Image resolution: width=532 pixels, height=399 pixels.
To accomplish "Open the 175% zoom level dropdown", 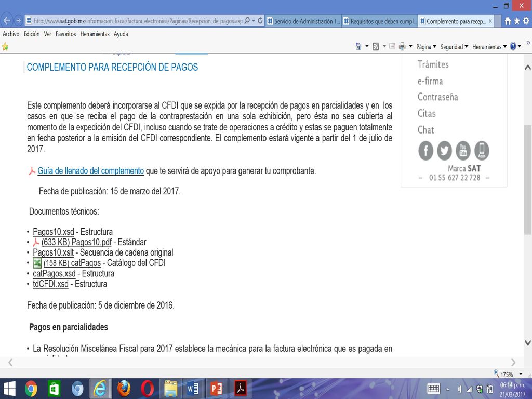I will tap(521, 374).
